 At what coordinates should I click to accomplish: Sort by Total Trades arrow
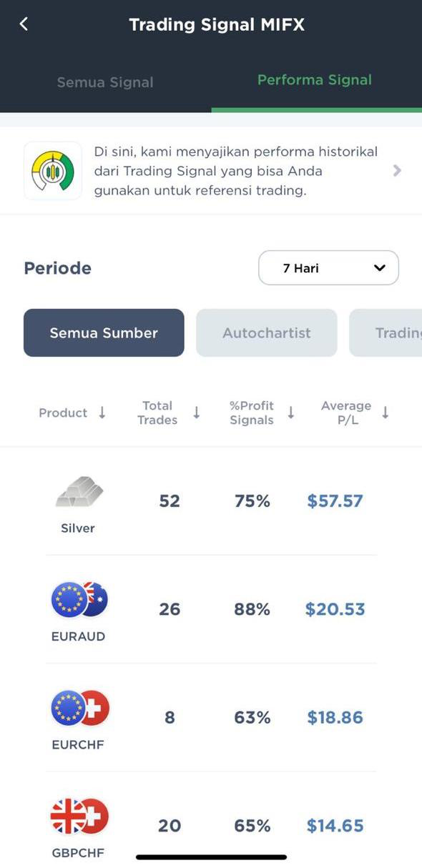point(197,413)
